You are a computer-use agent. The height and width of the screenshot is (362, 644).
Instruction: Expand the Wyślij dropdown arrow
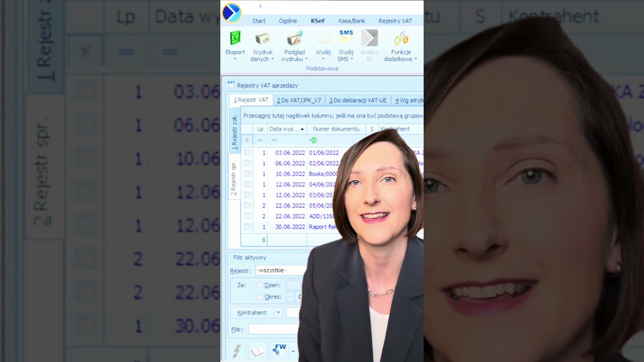323,59
